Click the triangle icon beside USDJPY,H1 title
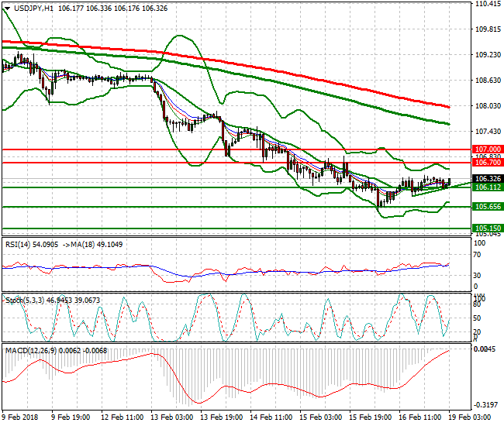504x426 pixels. tap(5, 8)
